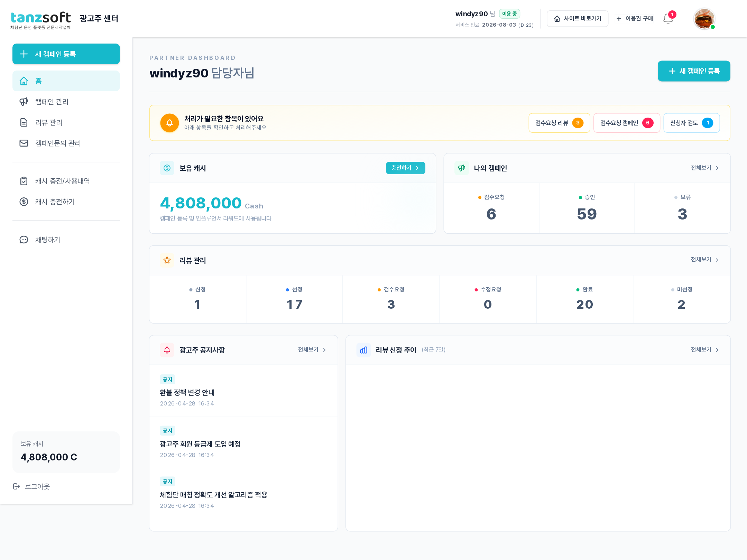Image resolution: width=747 pixels, height=560 pixels.
Task: Click the 충전하기 button
Action: (x=405, y=168)
